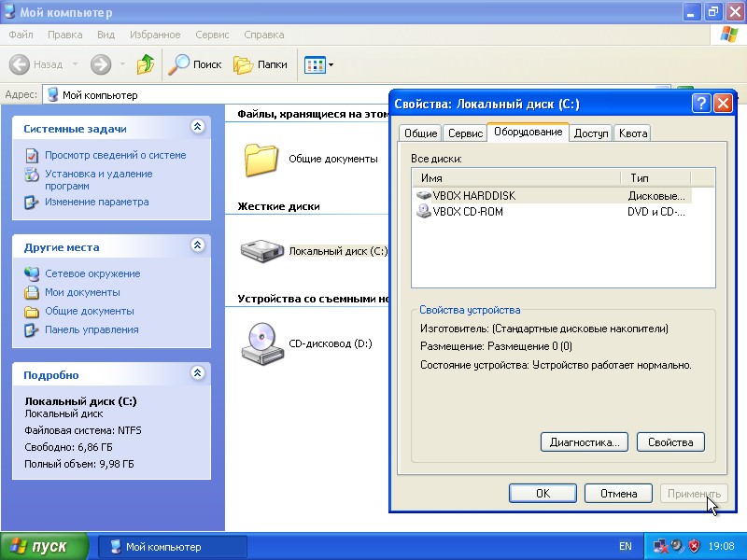Collapse the Системные задачи panel
Image resolution: width=747 pixels, height=560 pixels.
(198, 127)
